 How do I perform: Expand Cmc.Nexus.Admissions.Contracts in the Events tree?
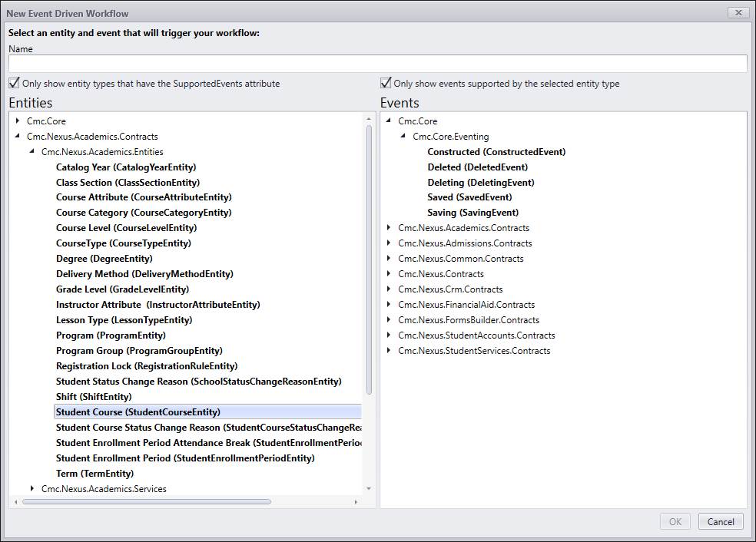point(389,243)
